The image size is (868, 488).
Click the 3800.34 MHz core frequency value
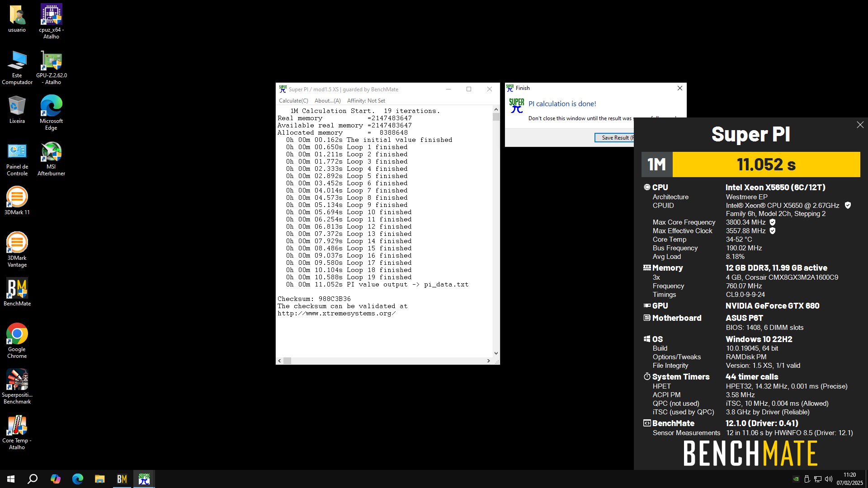(x=745, y=222)
